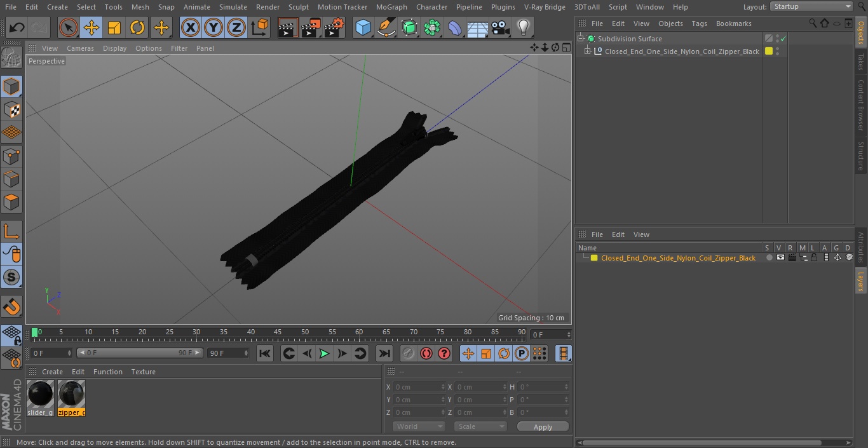Open the Bend deformer icon
This screenshot has width=868, height=448.
455,27
